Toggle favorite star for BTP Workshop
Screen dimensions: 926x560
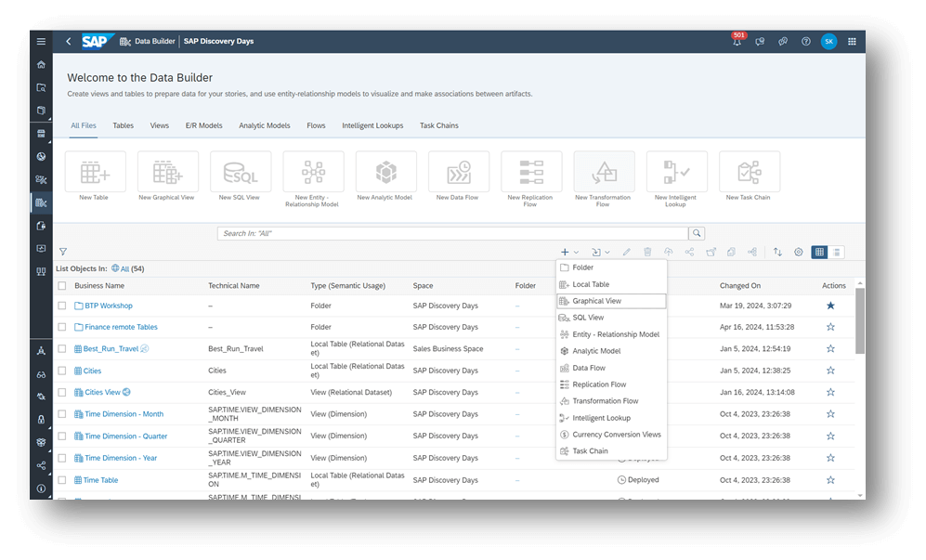click(830, 306)
